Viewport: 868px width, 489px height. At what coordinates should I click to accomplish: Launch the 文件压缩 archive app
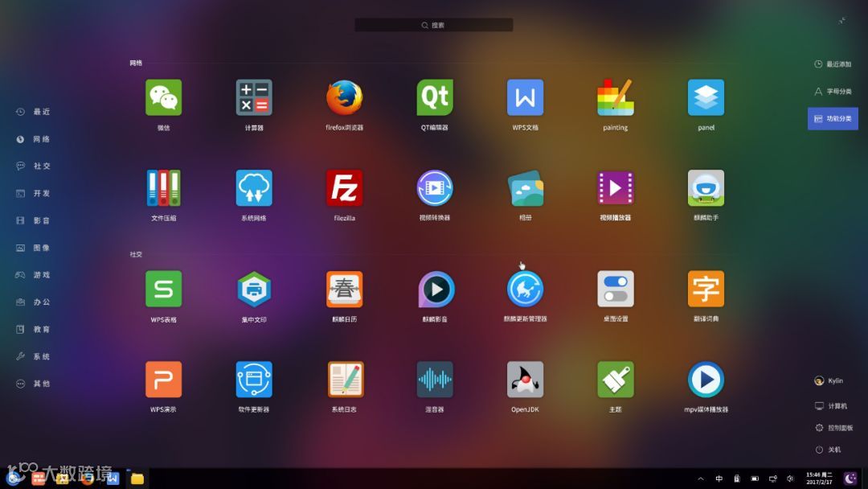click(x=163, y=187)
